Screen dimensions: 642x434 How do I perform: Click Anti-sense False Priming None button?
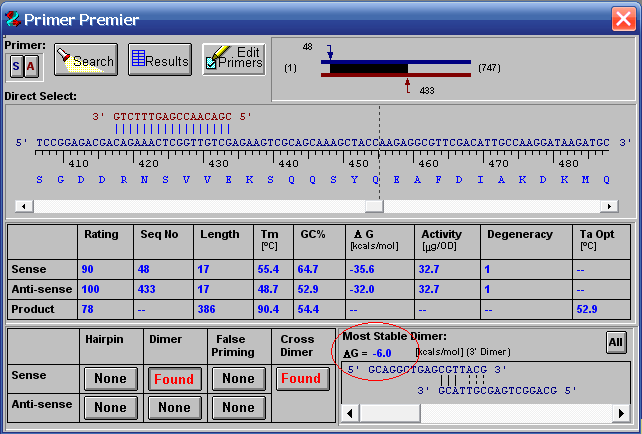click(239, 407)
